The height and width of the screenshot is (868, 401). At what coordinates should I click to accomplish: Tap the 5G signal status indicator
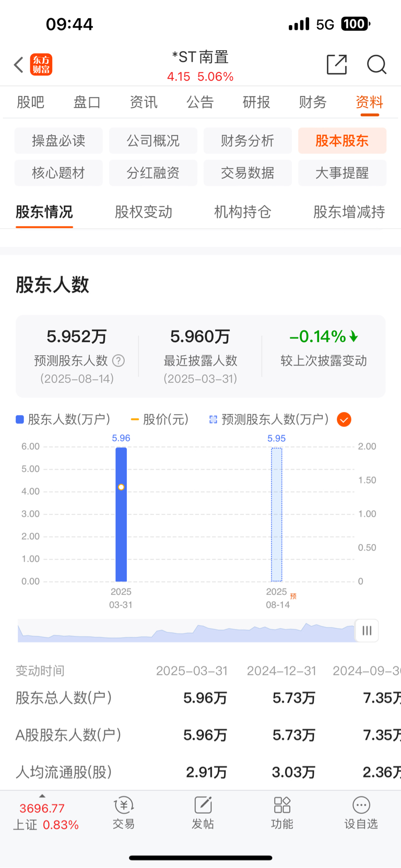[325, 24]
